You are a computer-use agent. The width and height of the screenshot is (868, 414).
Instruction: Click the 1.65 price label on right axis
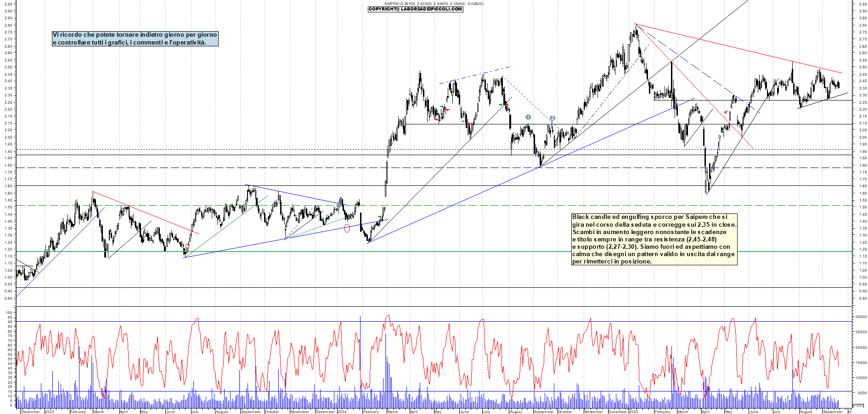(862, 186)
